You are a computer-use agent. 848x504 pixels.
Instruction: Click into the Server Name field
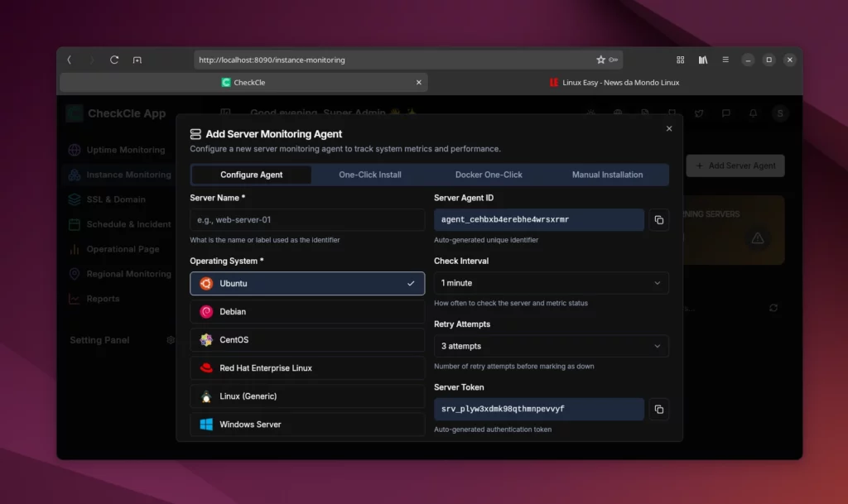coord(307,220)
